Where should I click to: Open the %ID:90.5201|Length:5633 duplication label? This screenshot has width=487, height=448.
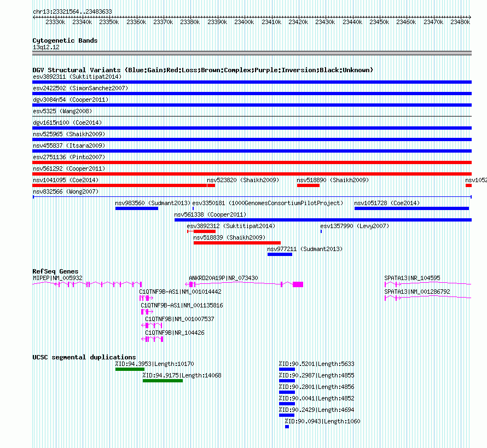(316, 364)
